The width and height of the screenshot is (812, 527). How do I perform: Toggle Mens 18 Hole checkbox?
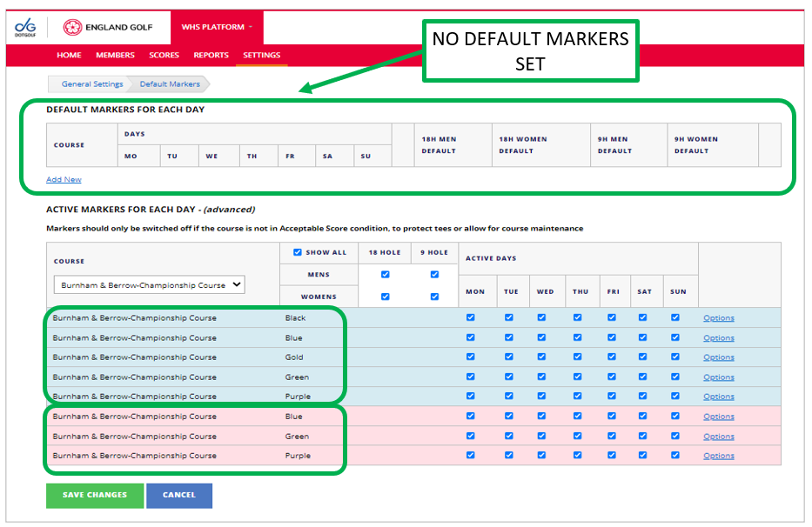click(x=386, y=275)
